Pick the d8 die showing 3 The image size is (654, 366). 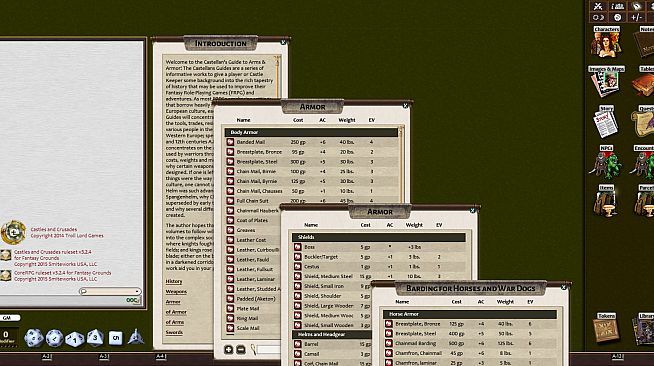(95, 337)
